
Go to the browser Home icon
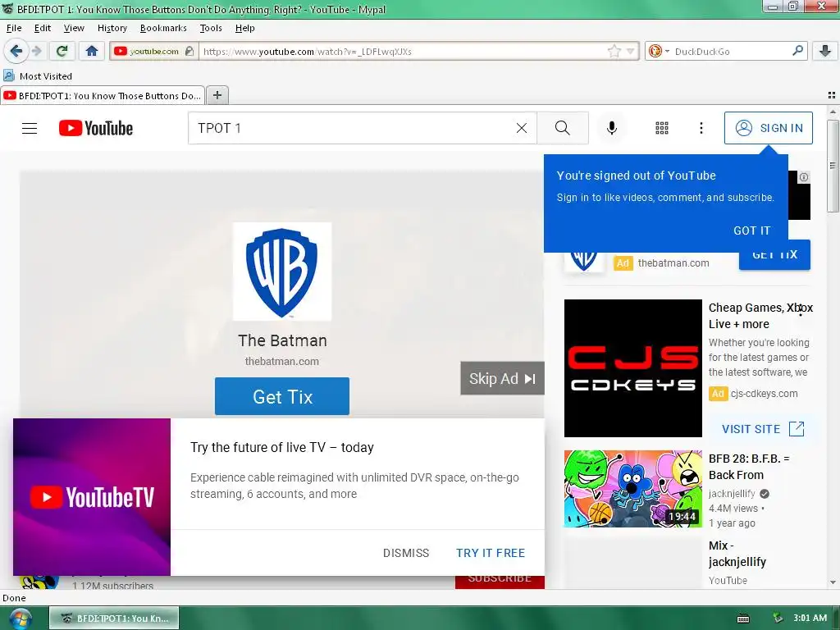pos(92,52)
